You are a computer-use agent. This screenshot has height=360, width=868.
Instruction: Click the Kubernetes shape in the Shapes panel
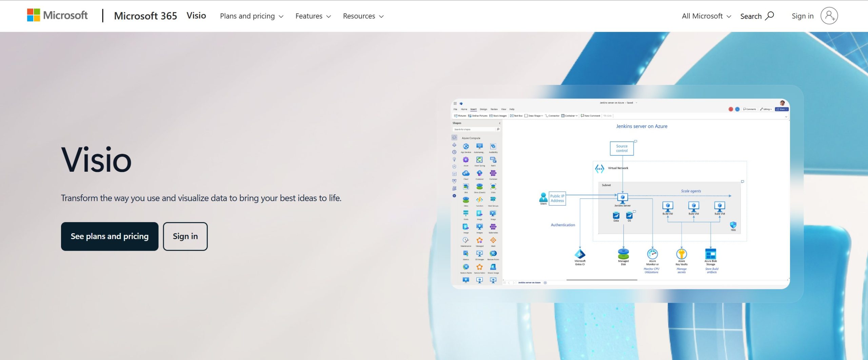tap(493, 227)
